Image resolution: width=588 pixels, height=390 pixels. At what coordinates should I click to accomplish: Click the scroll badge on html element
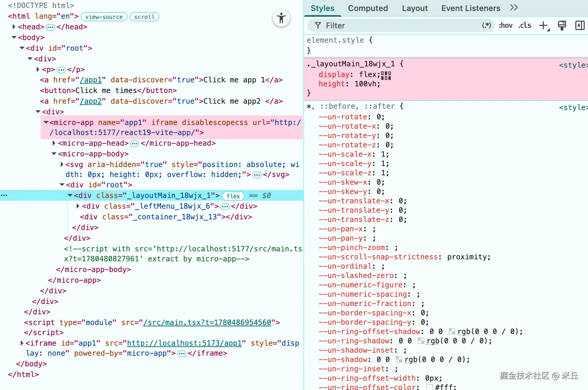coord(144,17)
